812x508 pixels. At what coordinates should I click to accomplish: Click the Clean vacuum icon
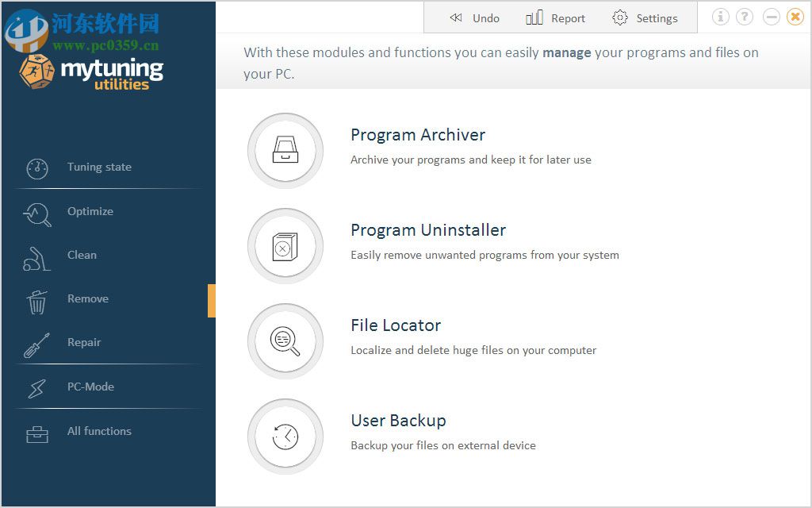click(x=36, y=259)
